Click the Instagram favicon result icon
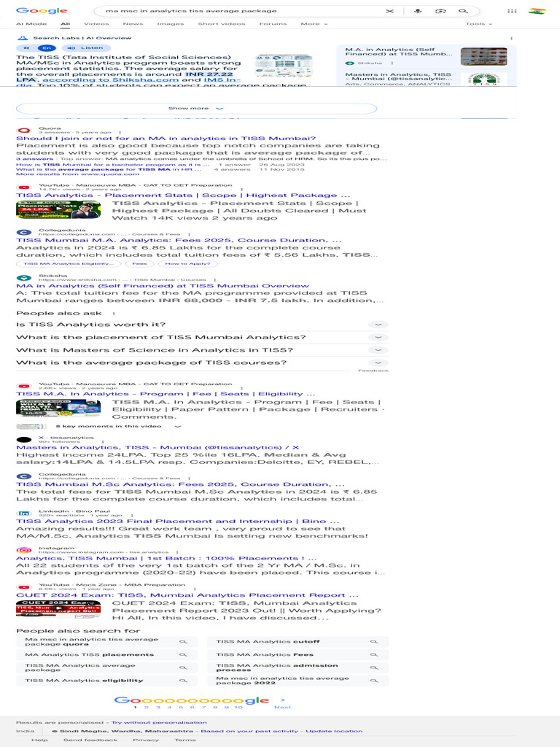The width and height of the screenshot is (560, 747). coord(24,550)
